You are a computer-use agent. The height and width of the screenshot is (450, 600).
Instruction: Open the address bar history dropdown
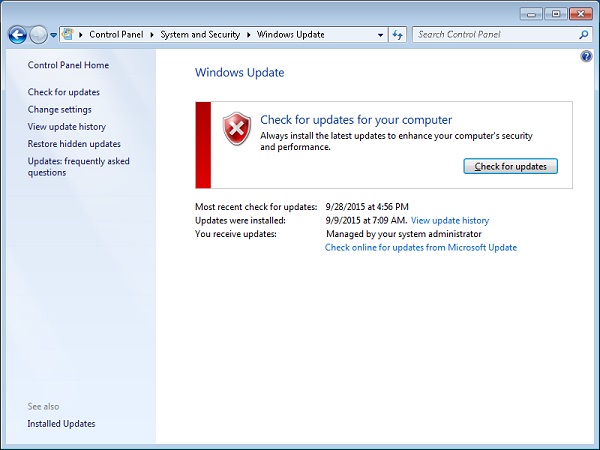pos(380,35)
